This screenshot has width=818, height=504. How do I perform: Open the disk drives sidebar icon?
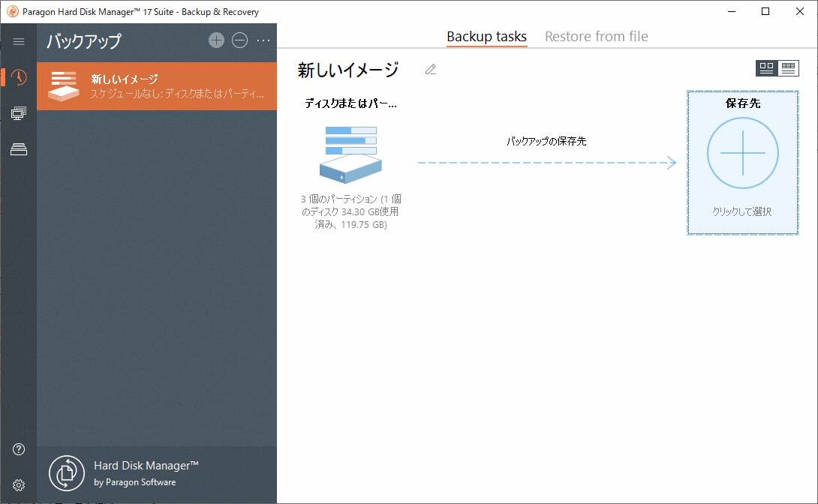[17, 148]
